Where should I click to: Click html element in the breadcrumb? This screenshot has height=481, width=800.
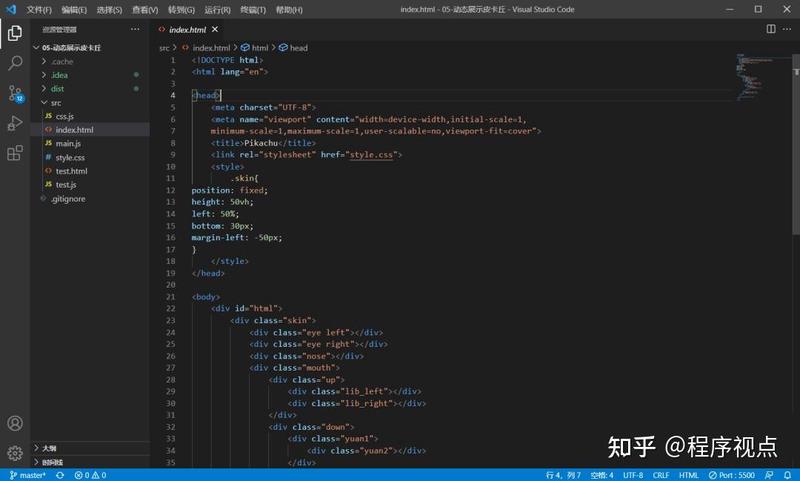260,48
